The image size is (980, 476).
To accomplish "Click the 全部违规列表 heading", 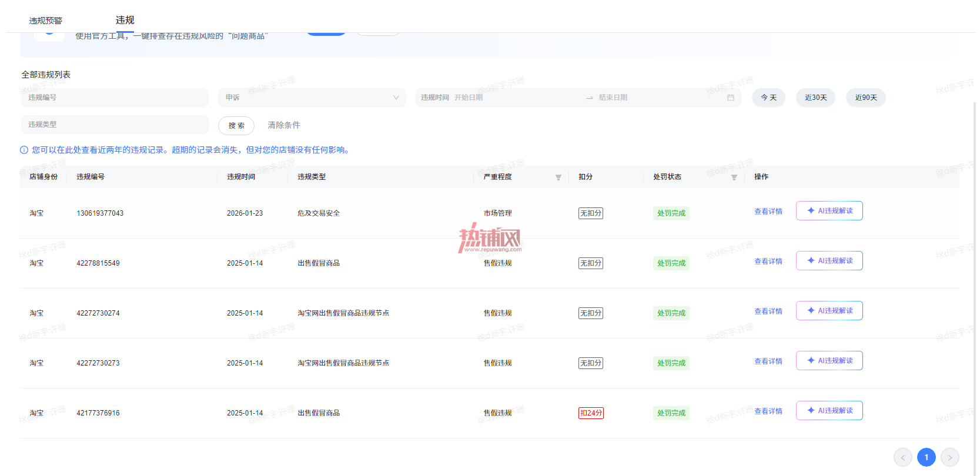I will (46, 75).
